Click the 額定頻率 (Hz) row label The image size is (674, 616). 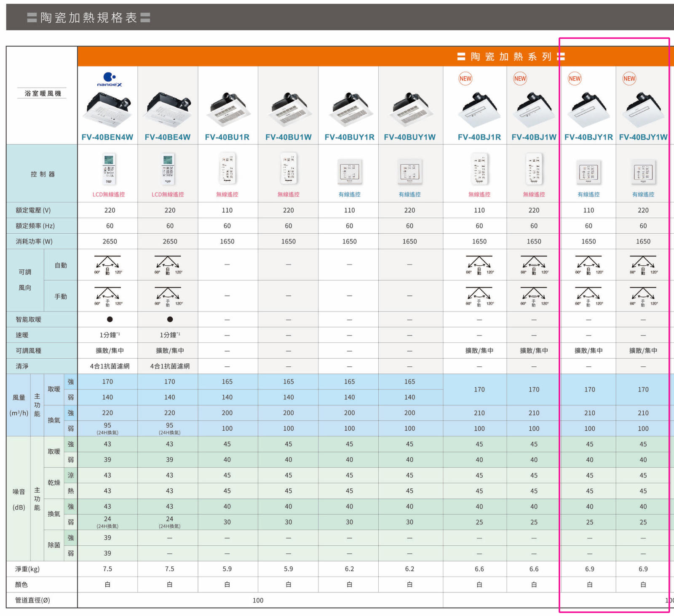[x=35, y=226]
